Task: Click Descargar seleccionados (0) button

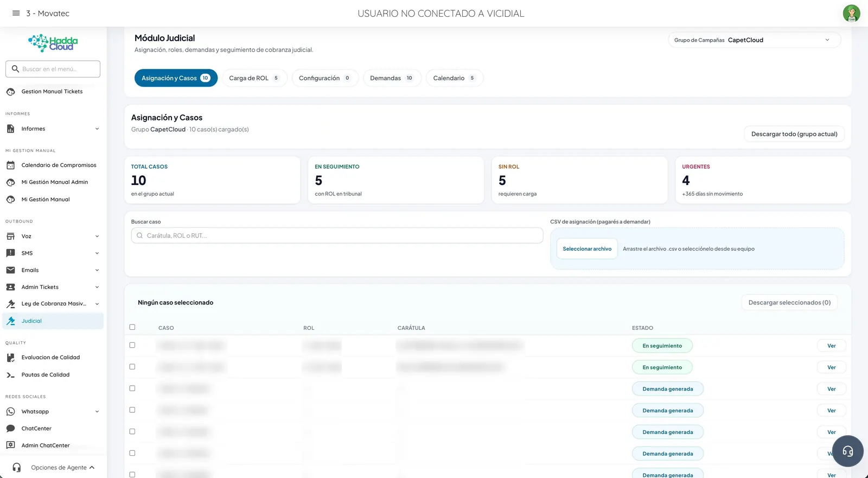Action: click(789, 303)
